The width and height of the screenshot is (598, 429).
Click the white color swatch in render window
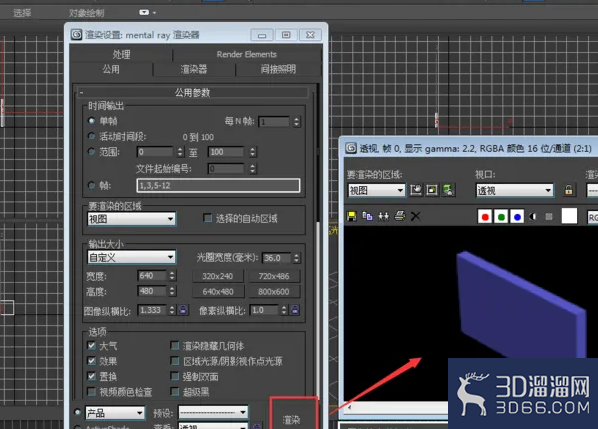[569, 216]
